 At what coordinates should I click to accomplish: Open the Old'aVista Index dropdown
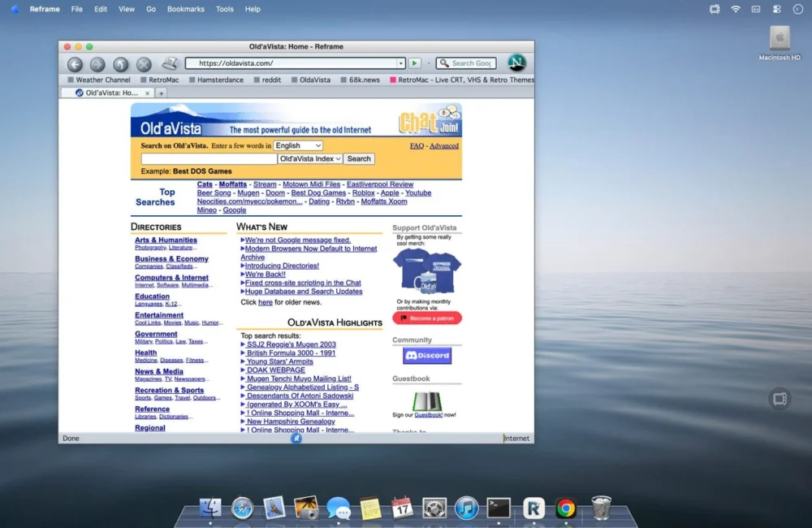coord(309,158)
